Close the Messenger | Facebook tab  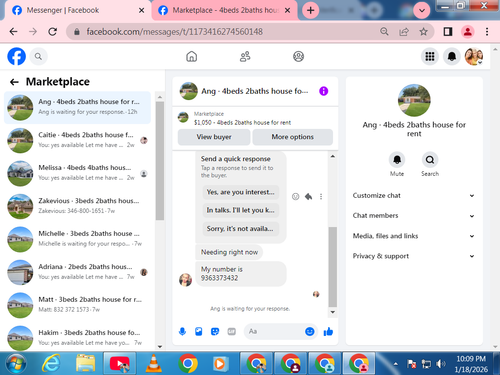pyautogui.click(x=141, y=10)
